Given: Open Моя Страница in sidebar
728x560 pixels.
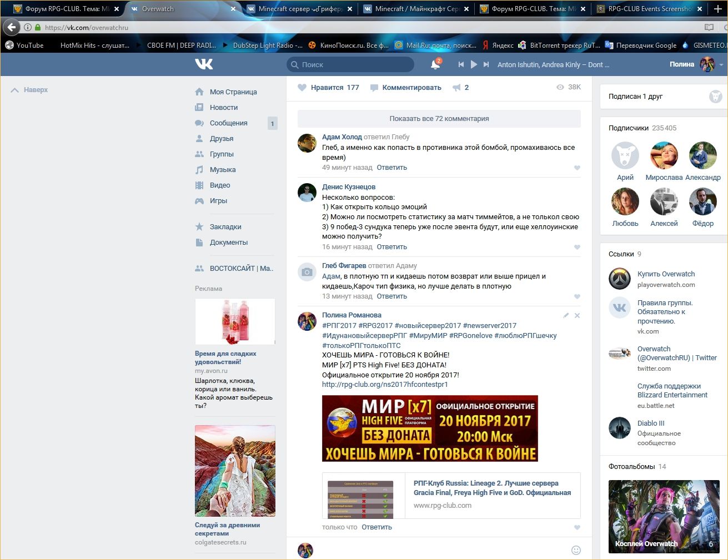Looking at the screenshot, I should 233,92.
